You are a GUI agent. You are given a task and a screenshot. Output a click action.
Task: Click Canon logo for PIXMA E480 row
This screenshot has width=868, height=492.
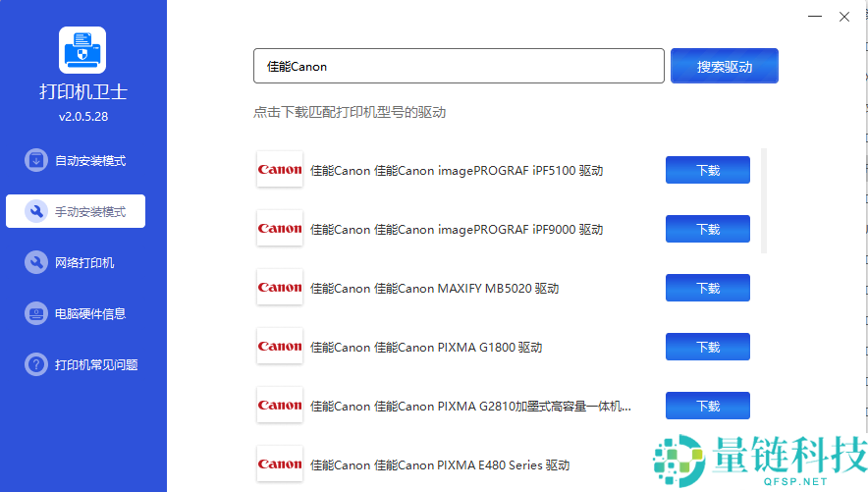point(280,464)
